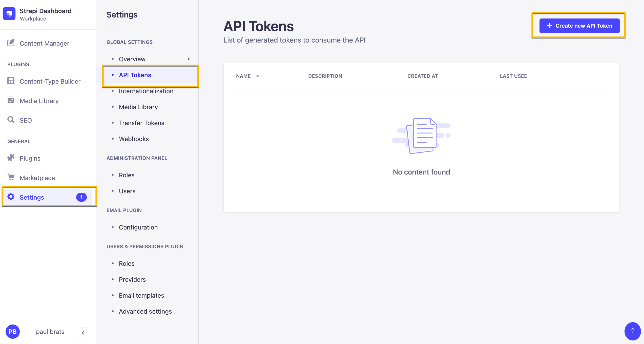This screenshot has height=344, width=644.
Task: Open Roles under Users & Permissions Plugin
Action: 127,263
